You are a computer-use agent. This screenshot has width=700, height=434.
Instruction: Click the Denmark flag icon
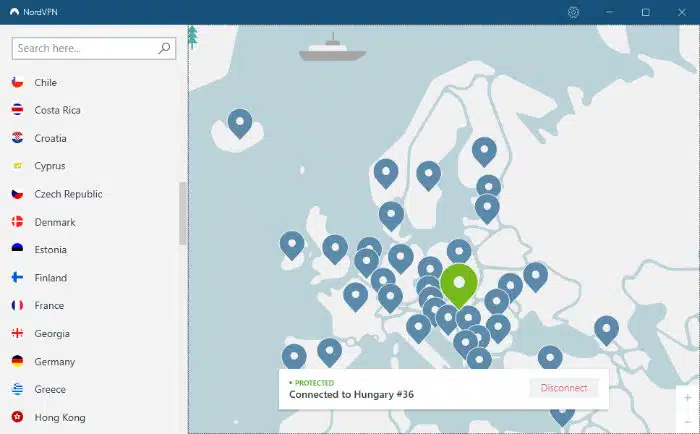tap(17, 222)
